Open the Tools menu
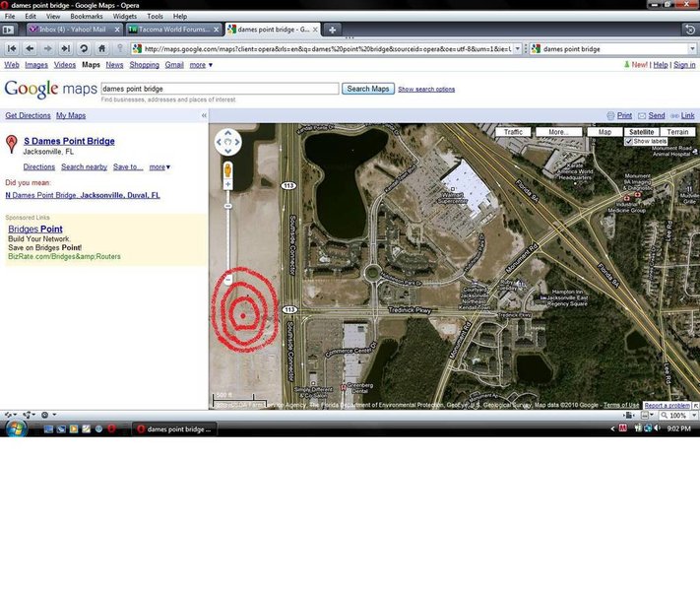Viewport: 700px width, 590px height. pos(155,16)
